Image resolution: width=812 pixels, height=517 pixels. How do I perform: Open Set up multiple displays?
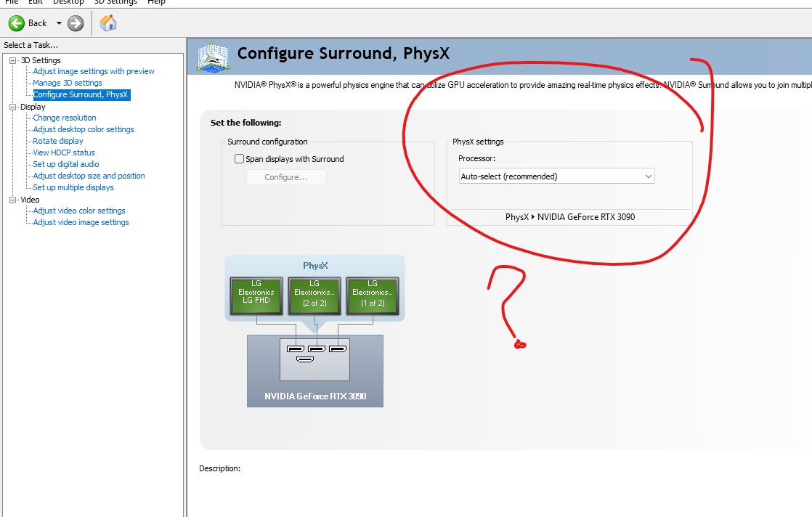73,187
